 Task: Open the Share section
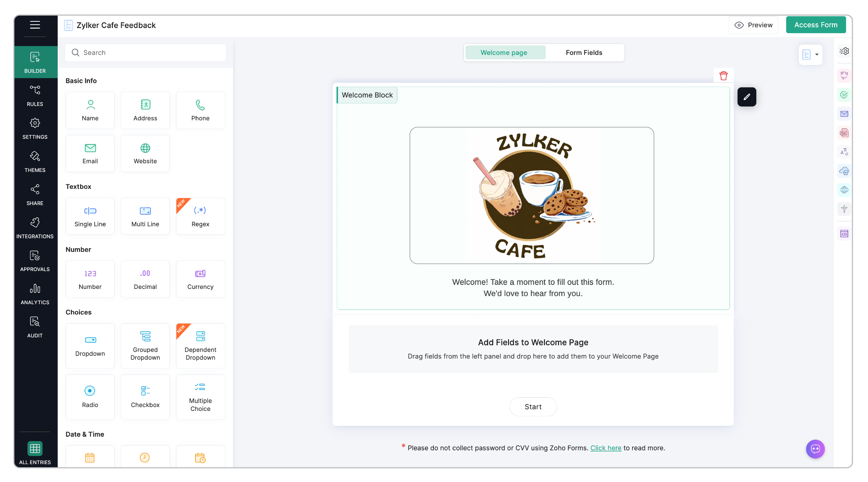(35, 195)
